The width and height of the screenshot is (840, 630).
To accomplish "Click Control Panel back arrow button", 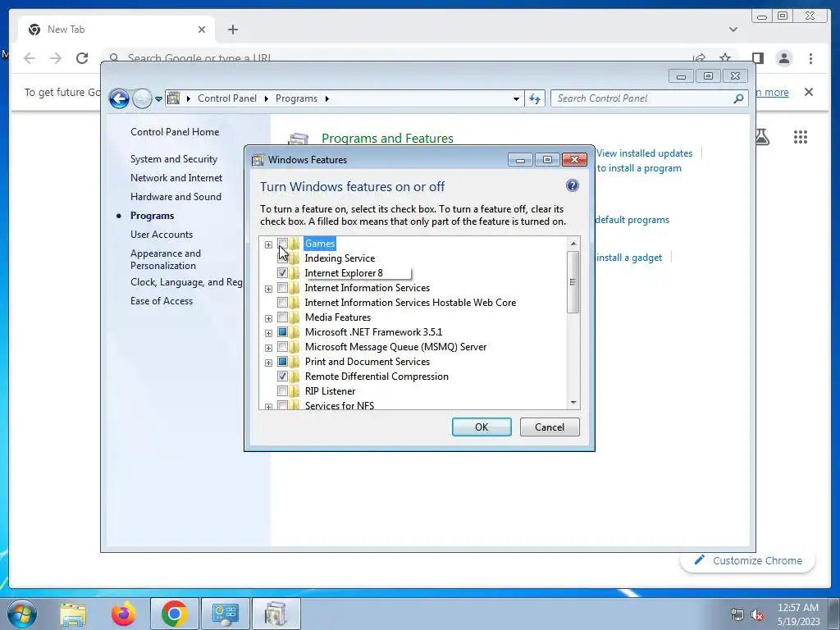I will [x=119, y=98].
